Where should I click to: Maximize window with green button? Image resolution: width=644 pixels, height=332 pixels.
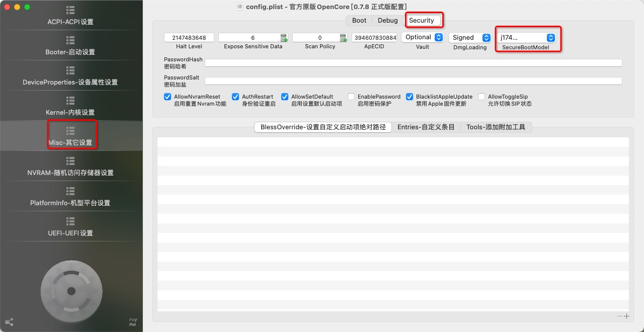pyautogui.click(x=27, y=7)
